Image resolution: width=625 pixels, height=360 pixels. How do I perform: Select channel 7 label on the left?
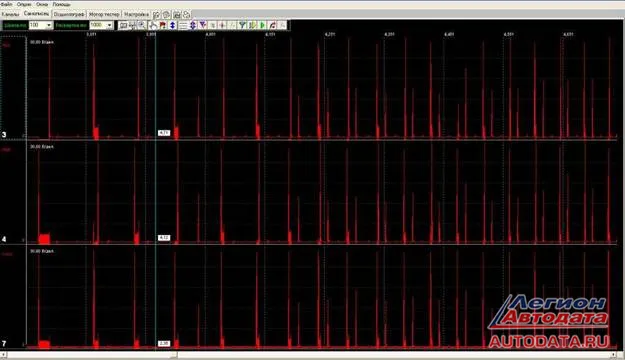pyautogui.click(x=4, y=343)
